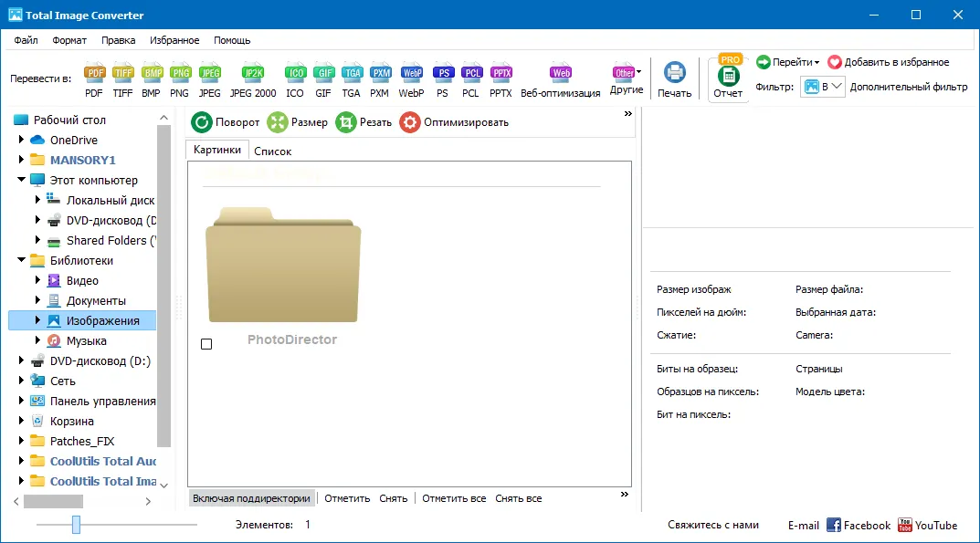Click the Снять button
The height and width of the screenshot is (543, 980).
393,498
